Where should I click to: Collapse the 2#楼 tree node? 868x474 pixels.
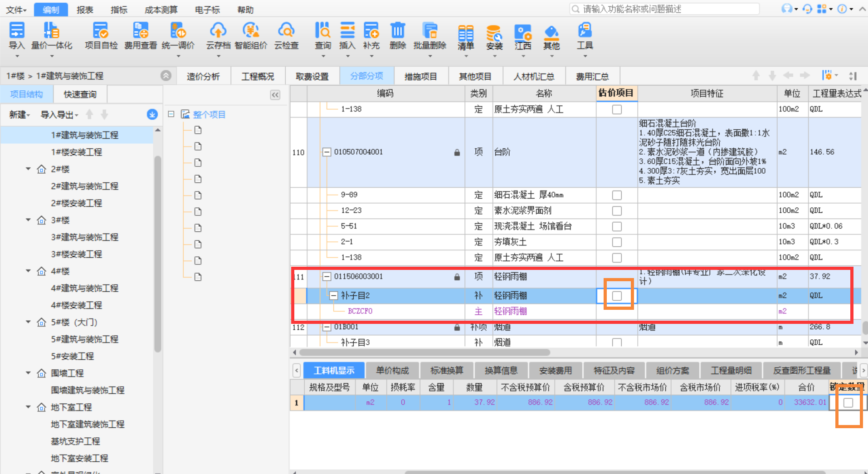28,169
